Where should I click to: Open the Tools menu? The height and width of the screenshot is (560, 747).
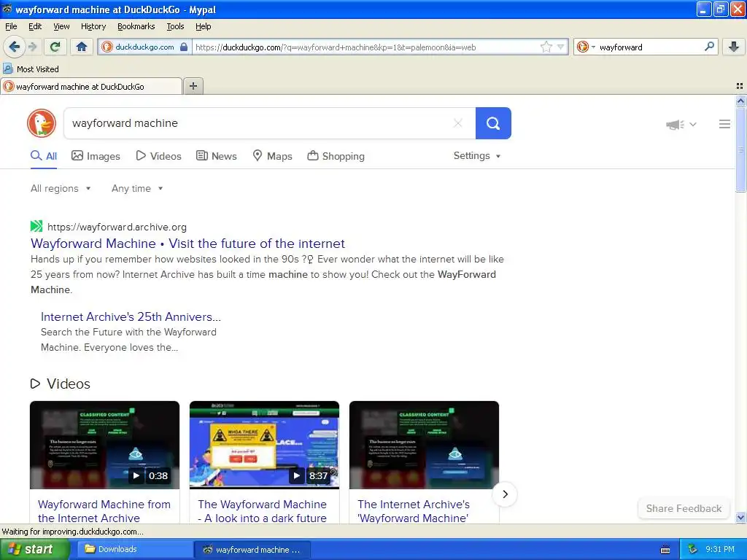tap(175, 26)
